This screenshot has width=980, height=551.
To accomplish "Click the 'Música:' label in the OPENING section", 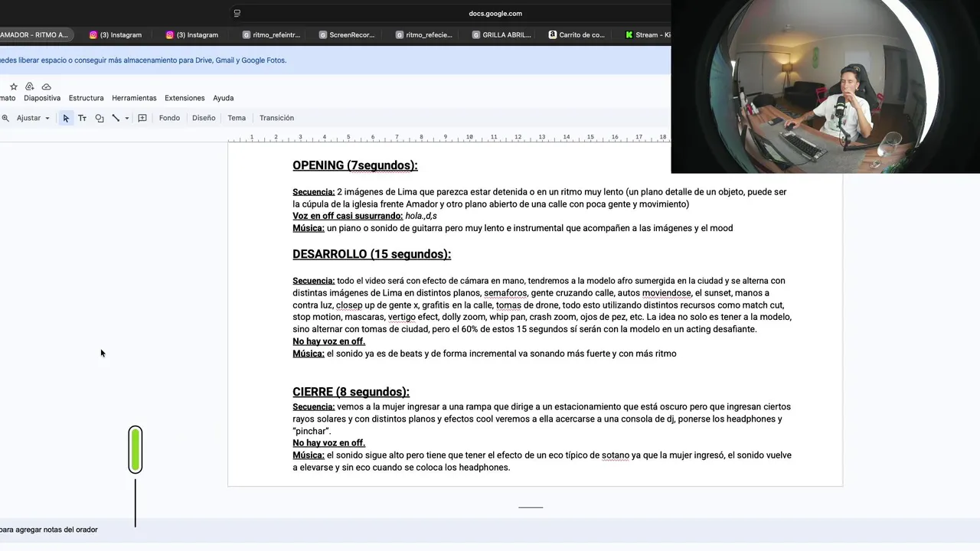I will click(x=308, y=228).
